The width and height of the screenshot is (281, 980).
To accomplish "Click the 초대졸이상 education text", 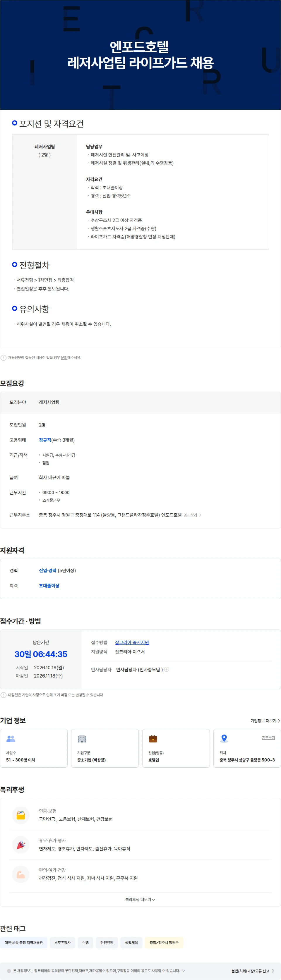I will tap(49, 586).
